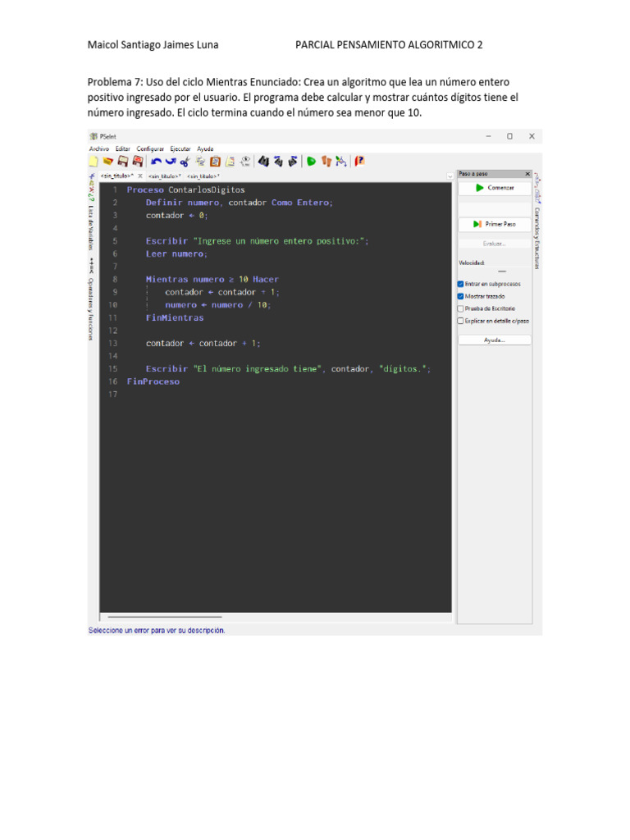Run the algorithm with green play icon
The height and width of the screenshot is (840, 630).
[312, 162]
